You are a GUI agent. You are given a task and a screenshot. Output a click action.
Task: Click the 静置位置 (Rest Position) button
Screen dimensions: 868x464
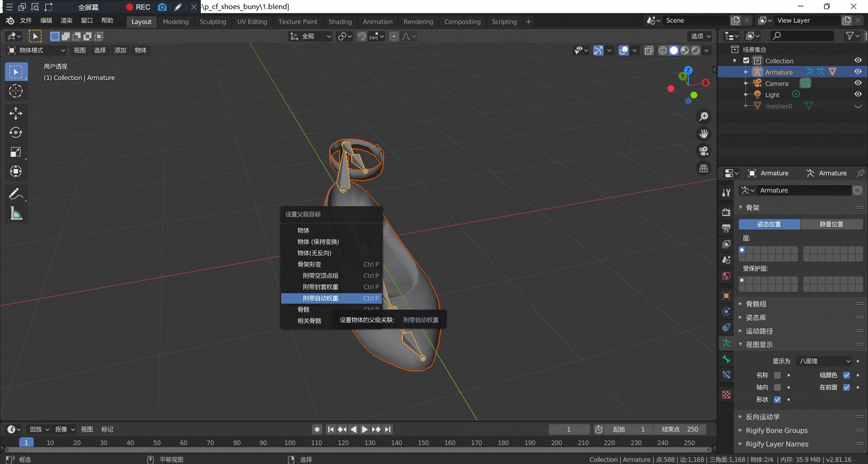(x=832, y=224)
